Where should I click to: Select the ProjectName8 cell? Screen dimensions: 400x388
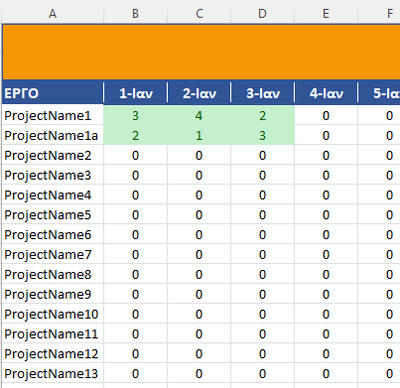[x=53, y=274]
